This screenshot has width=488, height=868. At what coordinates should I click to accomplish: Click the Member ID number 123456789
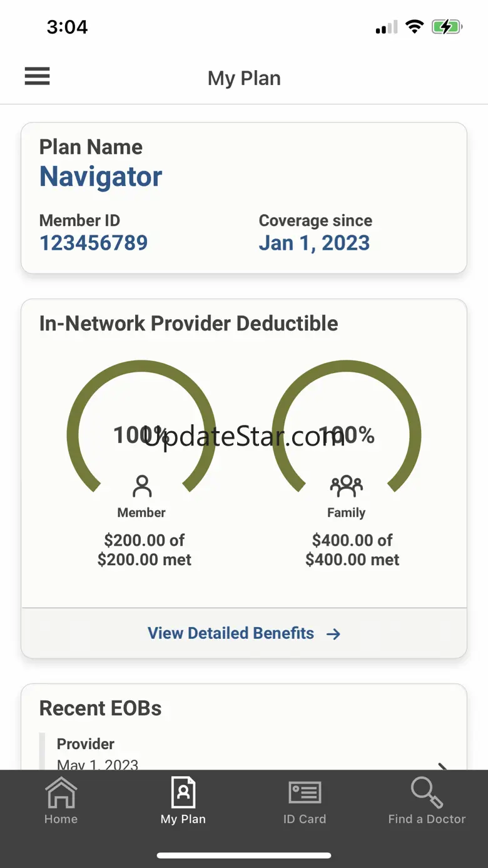pos(93,243)
